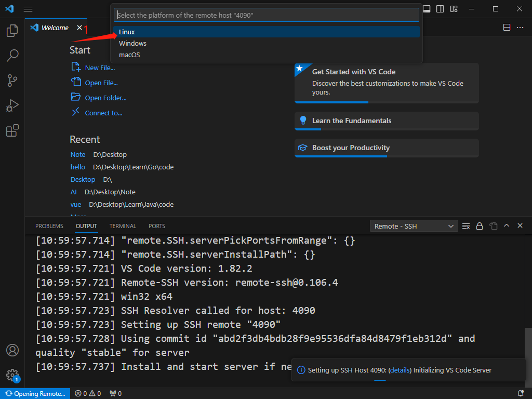Focus the platform selection input box
Image resolution: width=532 pixels, height=399 pixels.
tap(267, 15)
